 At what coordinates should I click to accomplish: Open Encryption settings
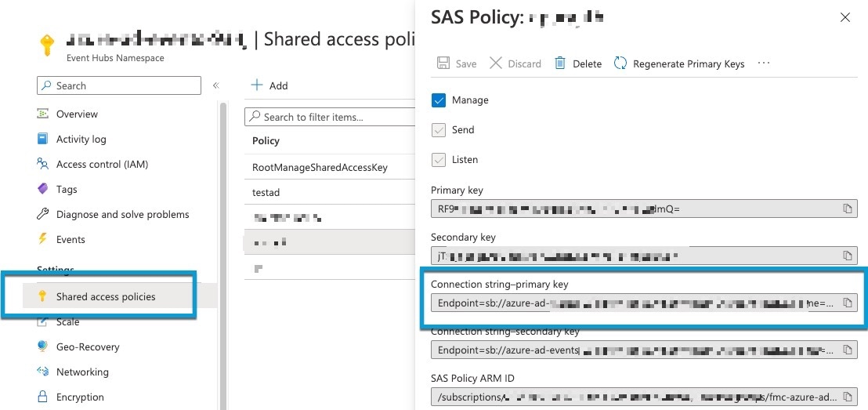(x=80, y=397)
